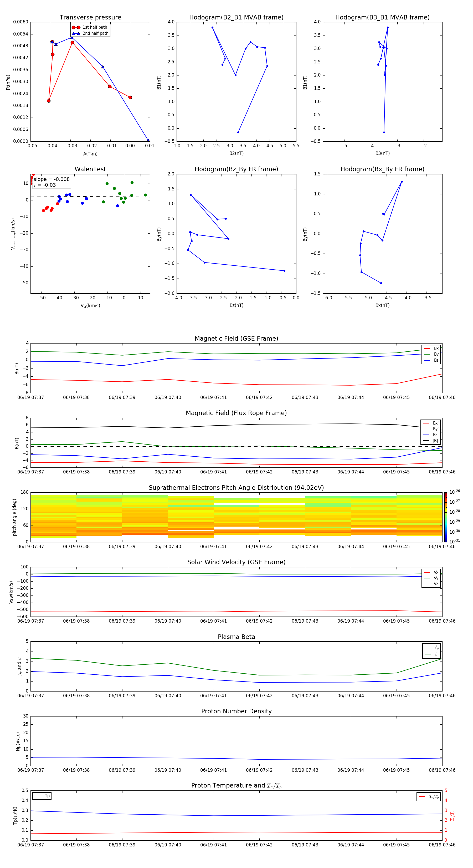Click the 'WalenTest' plot title
This screenshot has width=473, height=868.
coord(90,169)
